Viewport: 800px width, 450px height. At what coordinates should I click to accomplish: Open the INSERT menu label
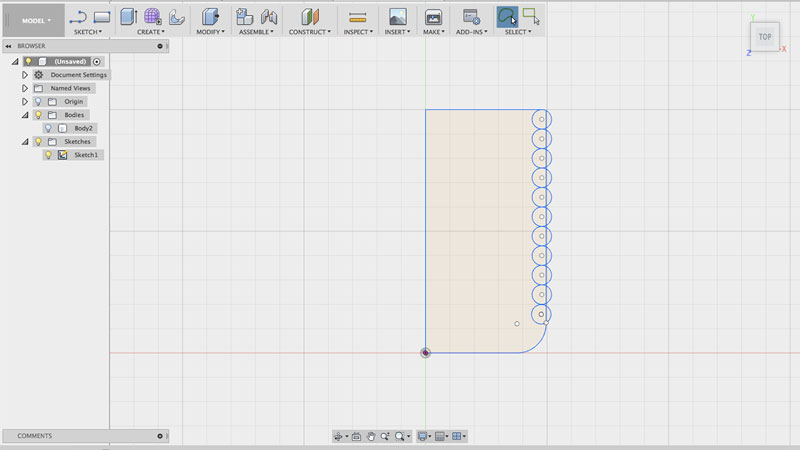(x=397, y=32)
